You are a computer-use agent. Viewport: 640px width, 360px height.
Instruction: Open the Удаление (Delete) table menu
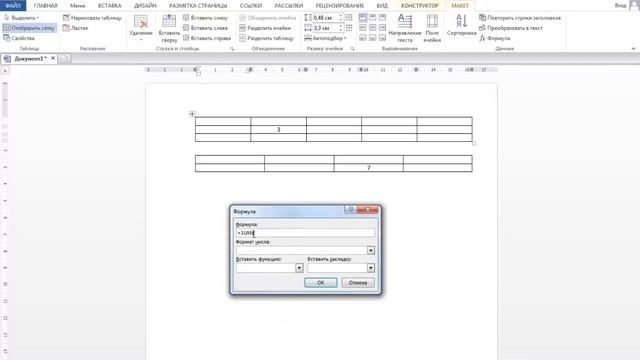141,28
